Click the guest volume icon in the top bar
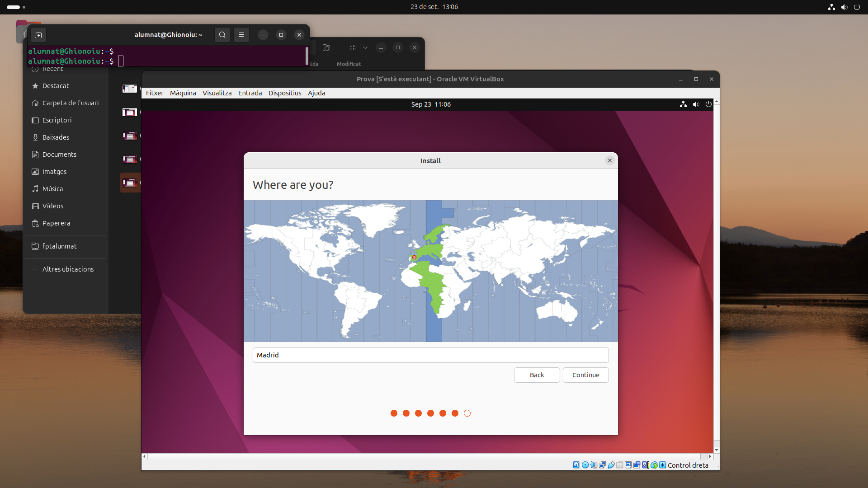This screenshot has height=488, width=868. (696, 104)
